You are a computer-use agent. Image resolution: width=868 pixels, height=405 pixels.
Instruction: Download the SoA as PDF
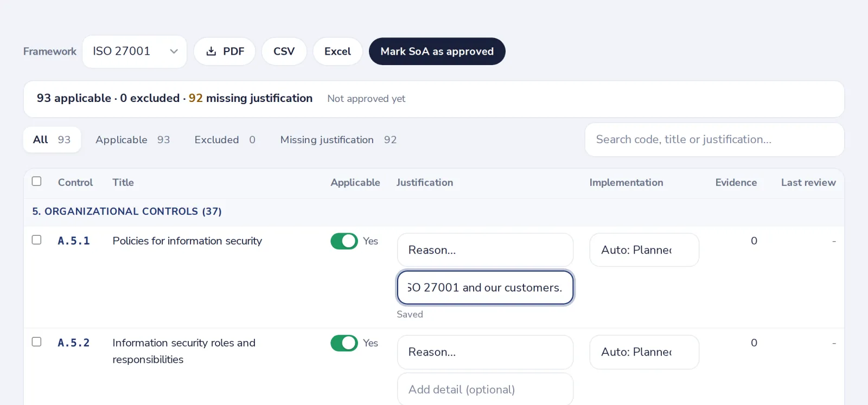[225, 52]
